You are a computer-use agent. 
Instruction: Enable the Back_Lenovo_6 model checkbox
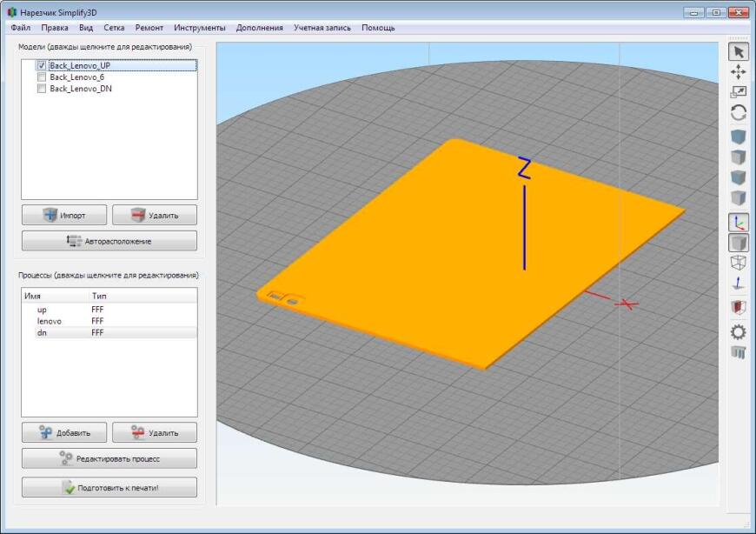(x=41, y=77)
